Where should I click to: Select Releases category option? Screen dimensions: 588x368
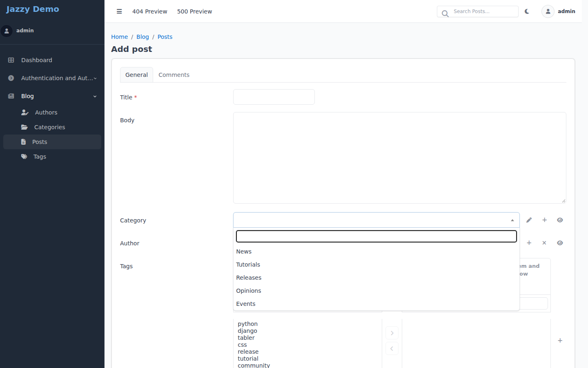pyautogui.click(x=376, y=278)
